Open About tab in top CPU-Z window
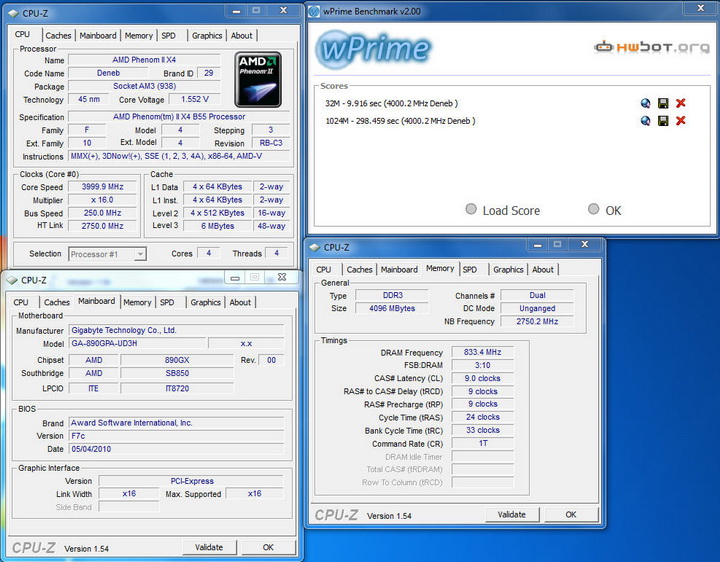Image resolution: width=720 pixels, height=562 pixels. (x=242, y=35)
